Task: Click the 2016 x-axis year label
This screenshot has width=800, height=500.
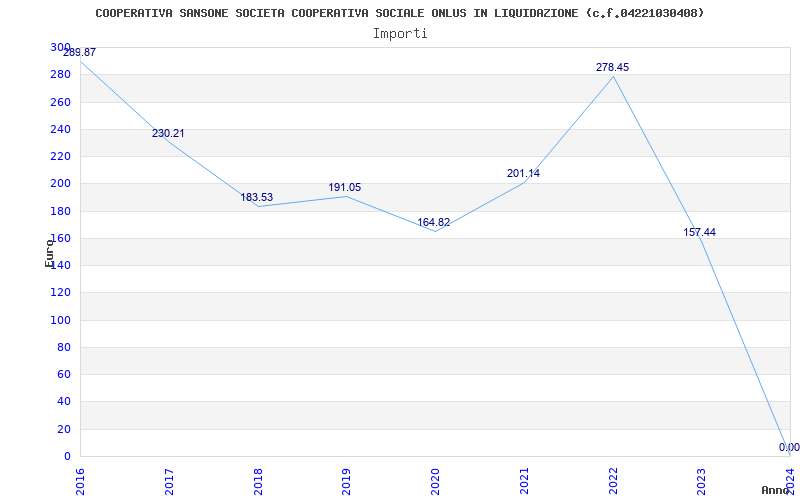Action: [80, 482]
